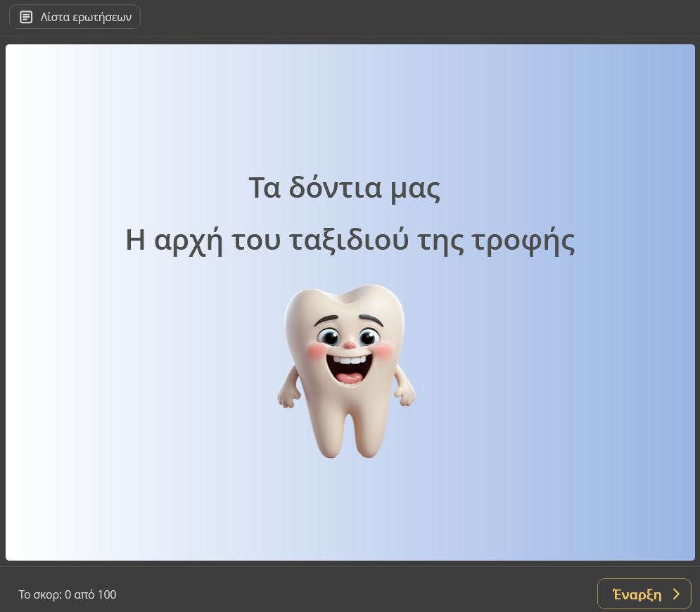700x612 pixels.
Task: Click the score text Το σκορ: 0 από 100
Action: [68, 595]
